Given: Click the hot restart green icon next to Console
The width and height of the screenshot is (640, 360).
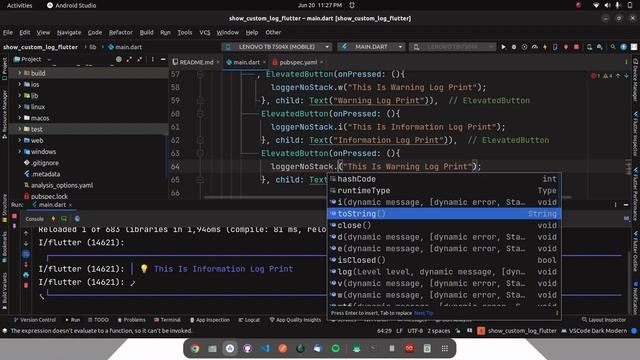Looking at the screenshot, I should pyautogui.click(x=64, y=219).
